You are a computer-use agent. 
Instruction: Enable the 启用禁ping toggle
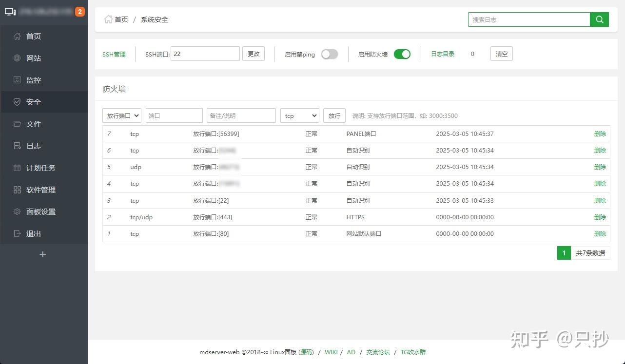tap(329, 55)
